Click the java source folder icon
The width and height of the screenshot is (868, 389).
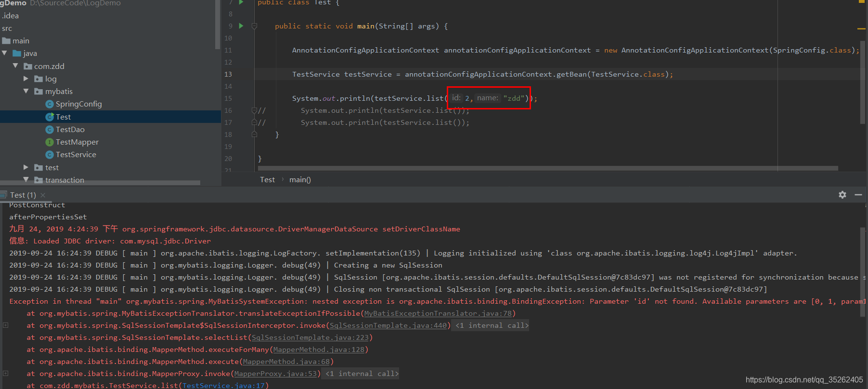click(17, 53)
